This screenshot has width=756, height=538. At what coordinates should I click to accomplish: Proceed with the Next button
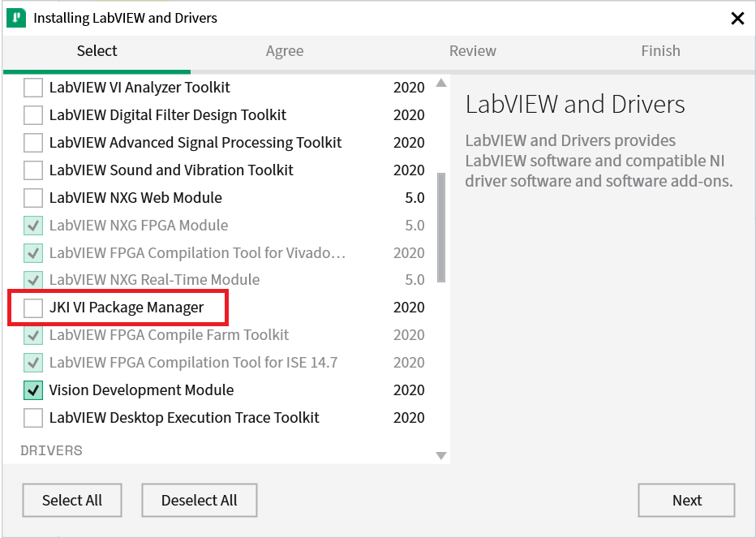pos(686,501)
